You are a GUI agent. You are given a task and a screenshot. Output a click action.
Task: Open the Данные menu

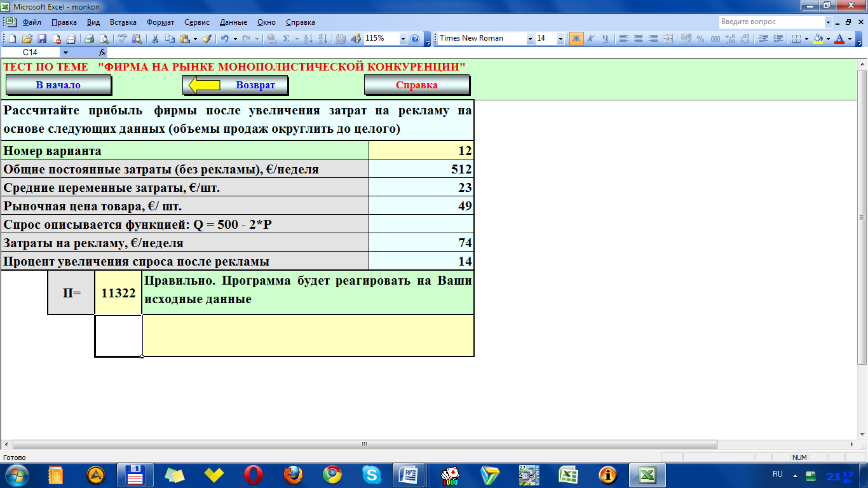[233, 22]
